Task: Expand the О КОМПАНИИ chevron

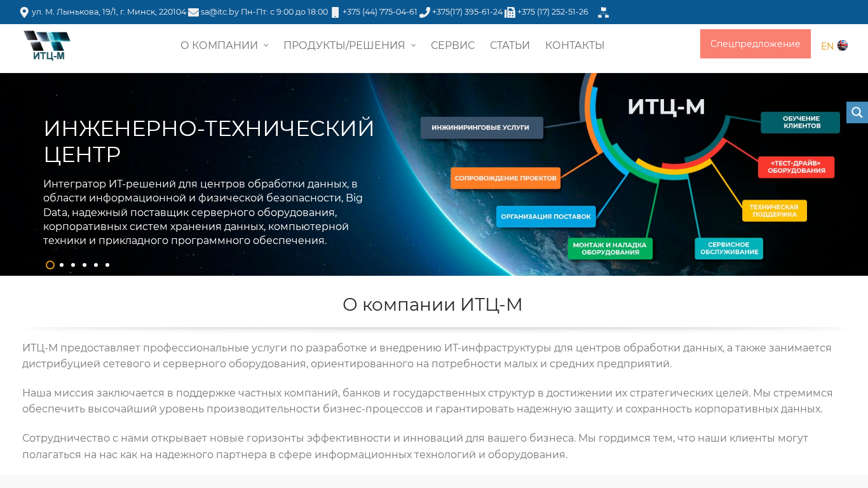Action: pyautogui.click(x=266, y=46)
